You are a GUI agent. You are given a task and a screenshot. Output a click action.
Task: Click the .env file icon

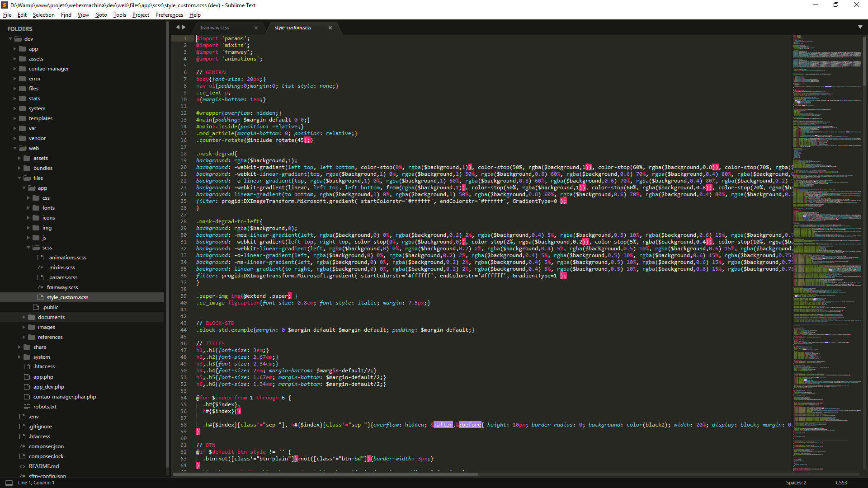point(23,417)
